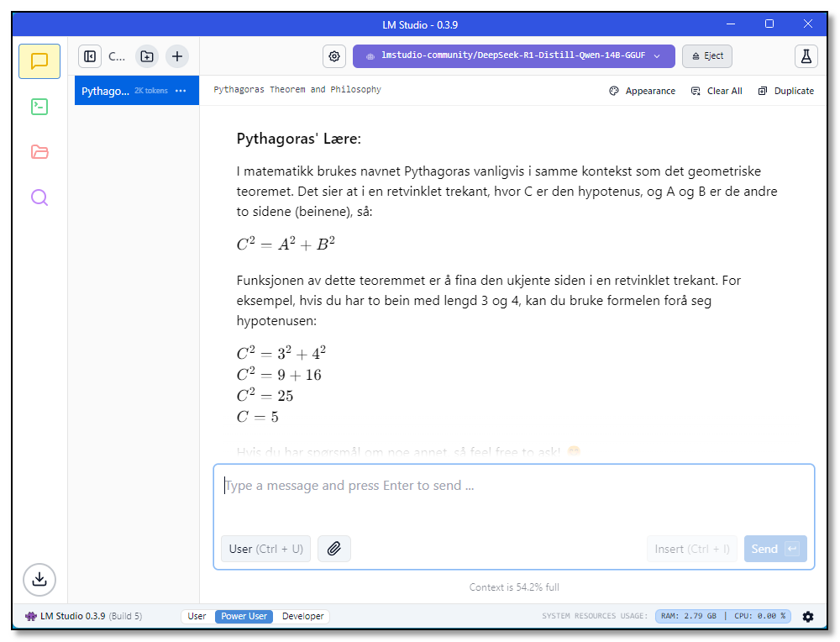Click the LM Studio logo in the status bar
Screen dimensions: 840x642
31,616
